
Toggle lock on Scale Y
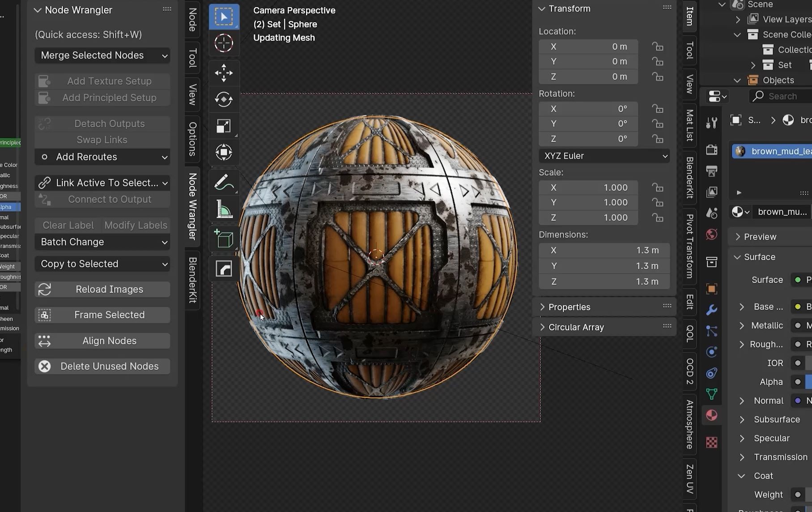pyautogui.click(x=657, y=202)
